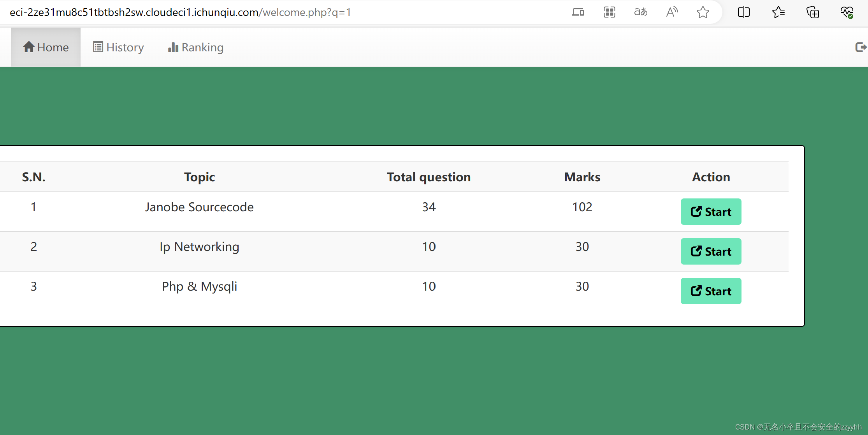
Task: Open the QR code/apps icon
Action: point(610,12)
